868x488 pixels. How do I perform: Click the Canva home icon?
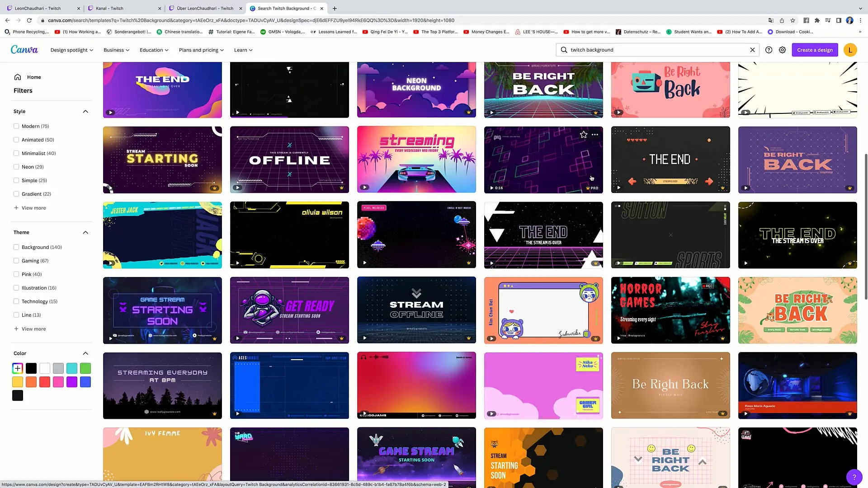[17, 76]
